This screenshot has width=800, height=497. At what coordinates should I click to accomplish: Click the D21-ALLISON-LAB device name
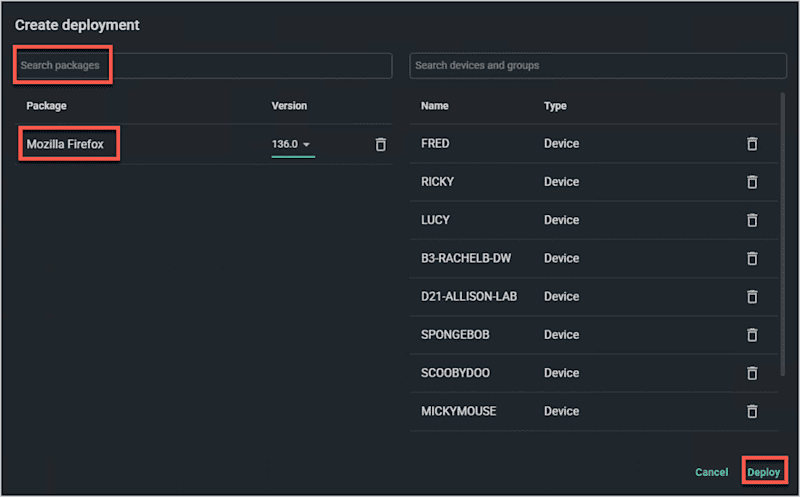coord(469,296)
